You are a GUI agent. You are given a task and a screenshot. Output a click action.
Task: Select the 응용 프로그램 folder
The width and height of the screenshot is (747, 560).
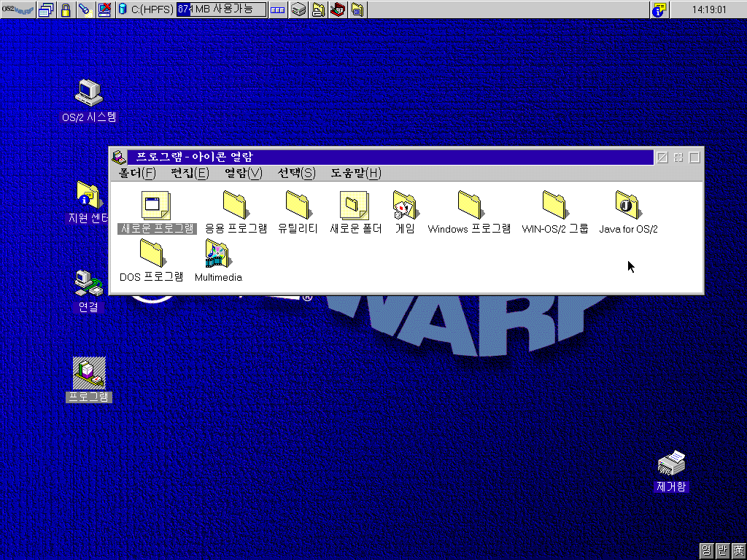[x=236, y=212]
